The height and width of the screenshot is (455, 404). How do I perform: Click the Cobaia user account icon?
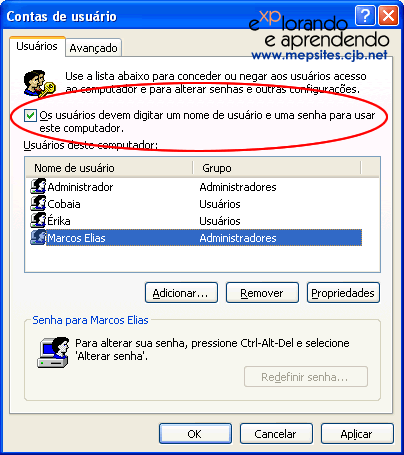[38, 203]
